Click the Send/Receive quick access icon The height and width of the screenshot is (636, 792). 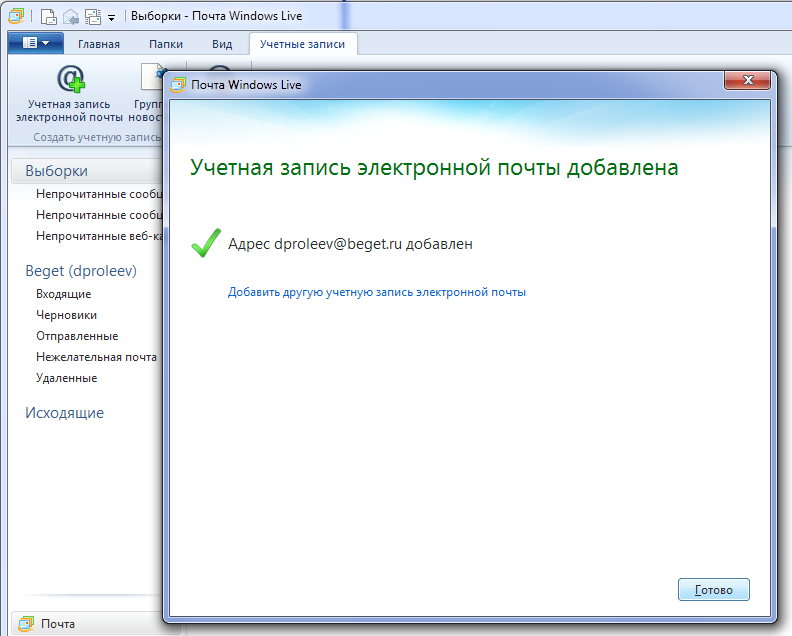pyautogui.click(x=92, y=17)
